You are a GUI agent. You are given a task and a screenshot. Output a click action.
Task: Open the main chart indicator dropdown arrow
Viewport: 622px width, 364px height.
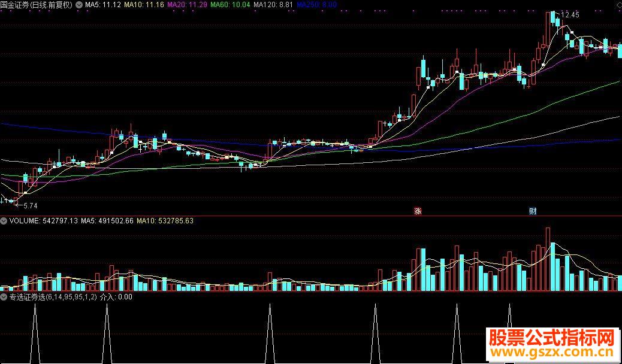78,5
